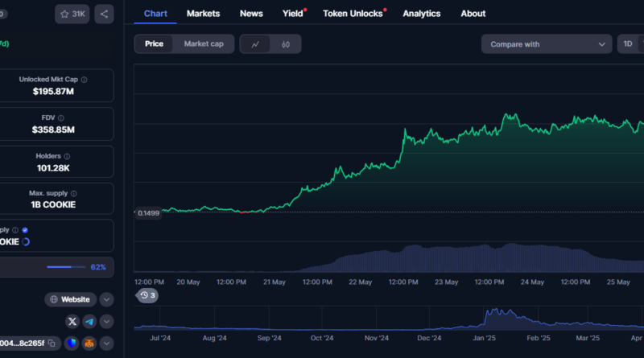
Task: Go to the Token Unlocks tab
Action: click(x=353, y=14)
